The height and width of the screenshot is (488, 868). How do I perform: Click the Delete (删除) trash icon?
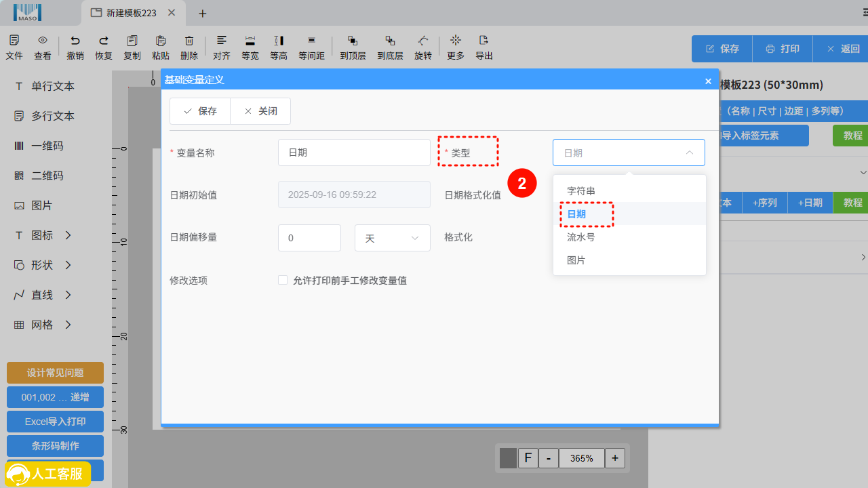189,41
